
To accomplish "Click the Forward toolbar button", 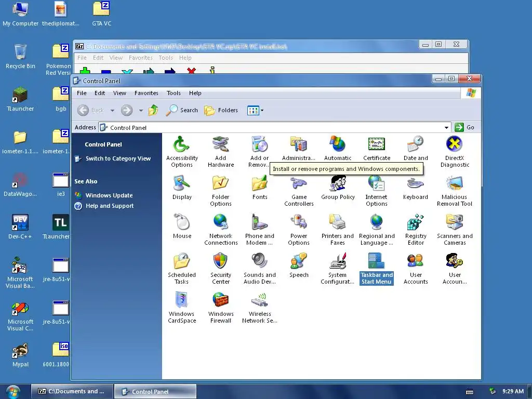I will pyautogui.click(x=127, y=110).
